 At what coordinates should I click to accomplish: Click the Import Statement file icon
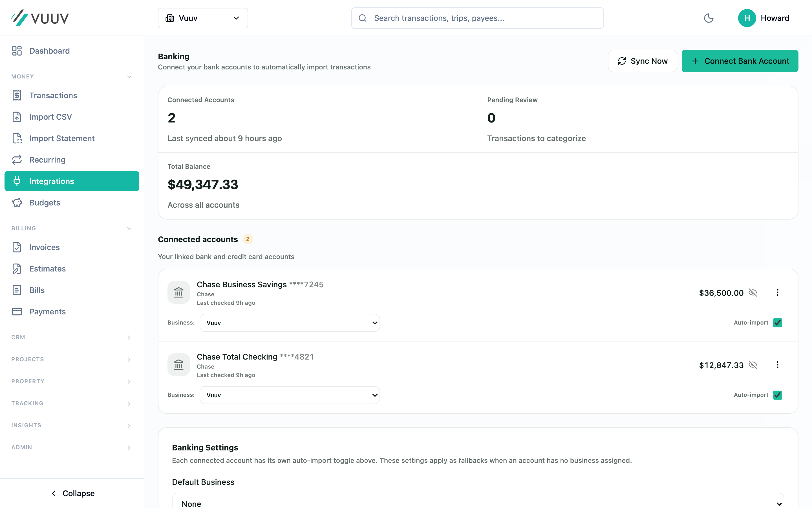[x=17, y=138]
